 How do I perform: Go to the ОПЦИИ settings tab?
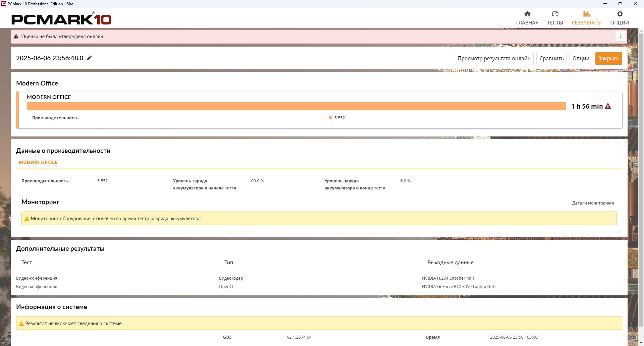point(619,18)
